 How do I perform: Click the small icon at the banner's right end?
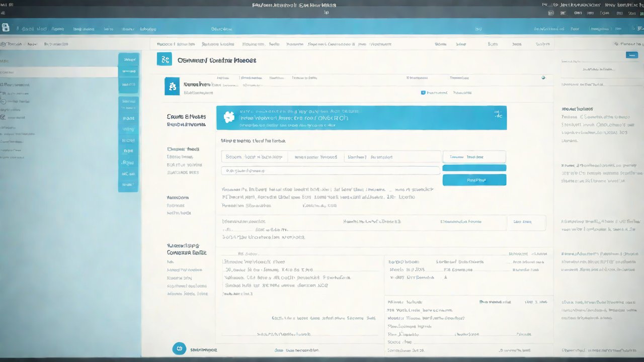click(x=498, y=115)
